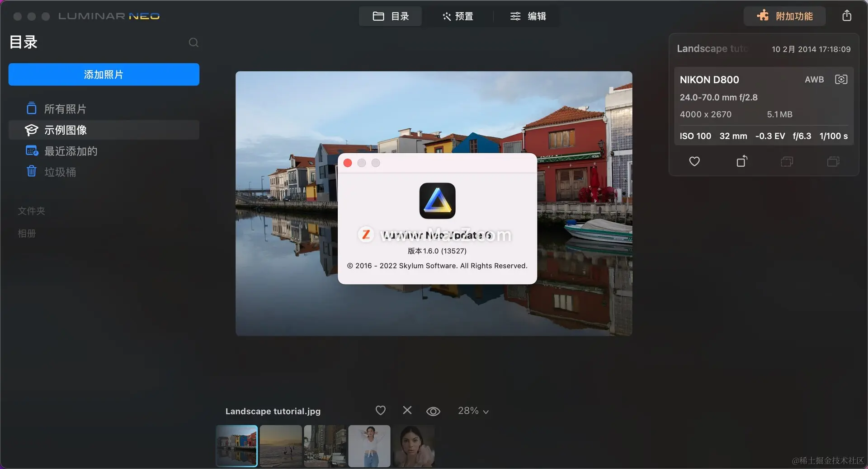The width and height of the screenshot is (868, 469).
Task: Click the paste adjustments icon
Action: point(833,161)
